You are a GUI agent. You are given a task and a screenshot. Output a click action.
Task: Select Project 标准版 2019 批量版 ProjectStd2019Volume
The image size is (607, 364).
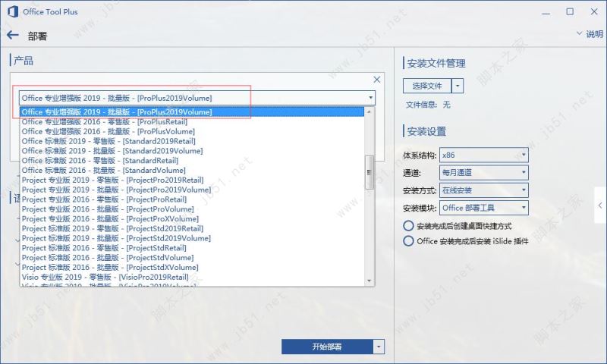(x=192, y=238)
